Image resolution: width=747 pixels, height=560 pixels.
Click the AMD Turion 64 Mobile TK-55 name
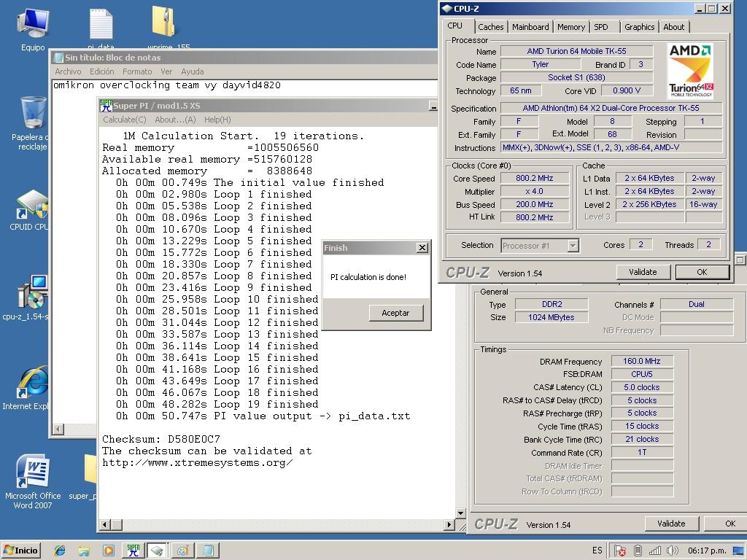(576, 51)
